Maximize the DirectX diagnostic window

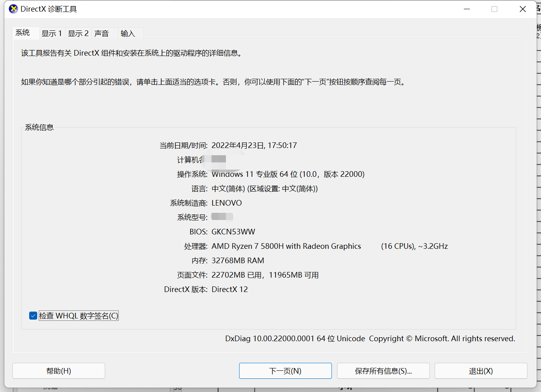coord(495,9)
